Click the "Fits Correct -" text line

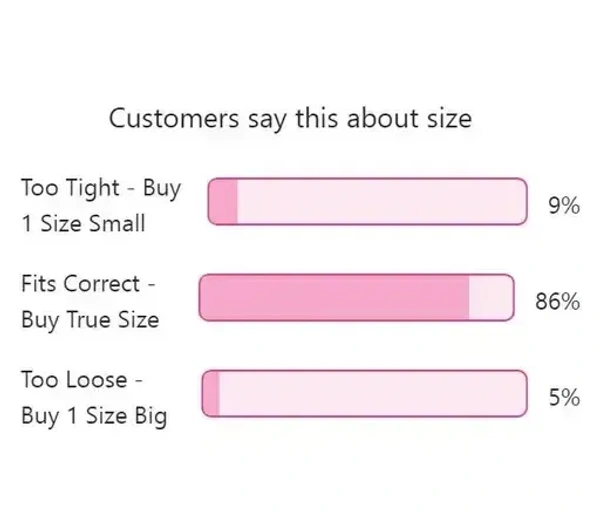tap(88, 284)
